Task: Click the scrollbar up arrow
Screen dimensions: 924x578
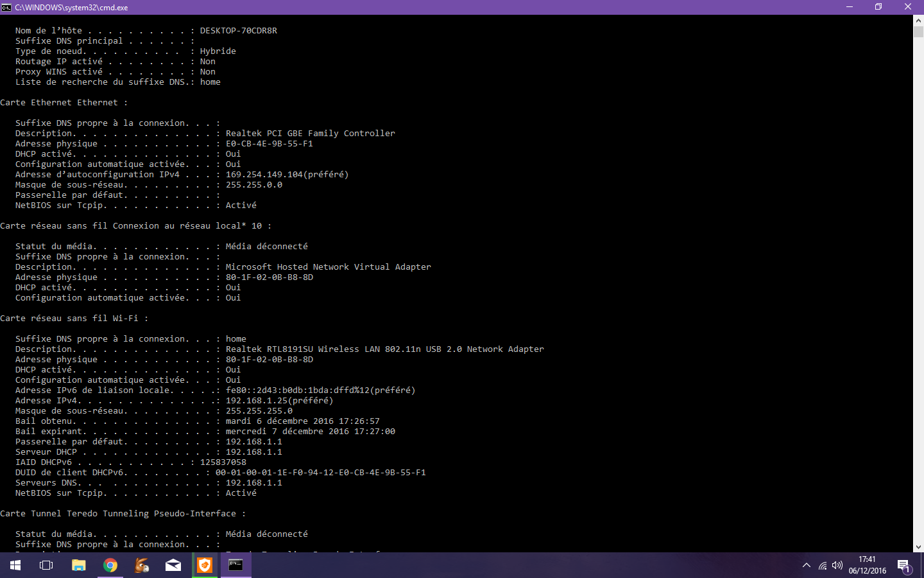Action: click(918, 21)
